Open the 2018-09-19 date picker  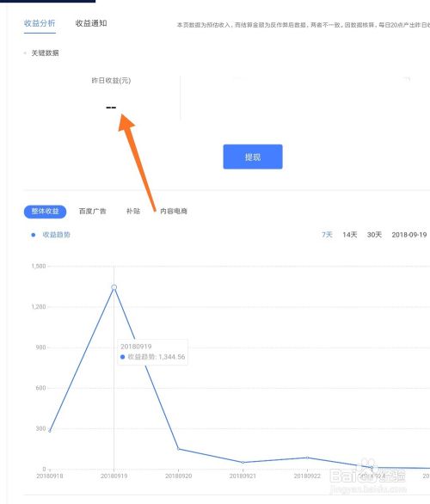(409, 235)
